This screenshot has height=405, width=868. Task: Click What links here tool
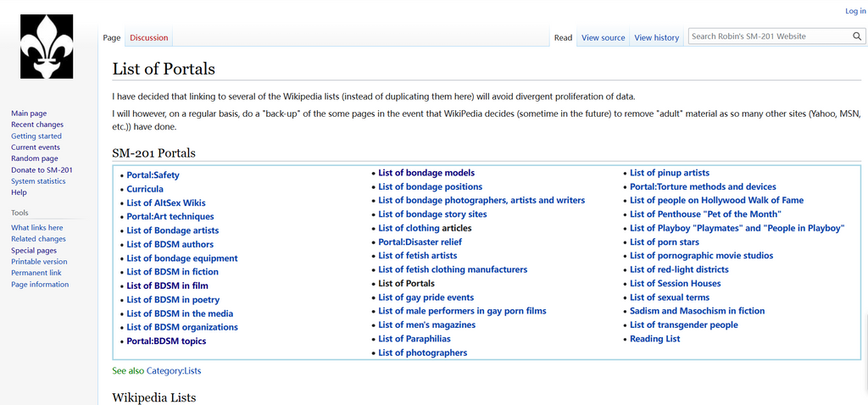[36, 228]
